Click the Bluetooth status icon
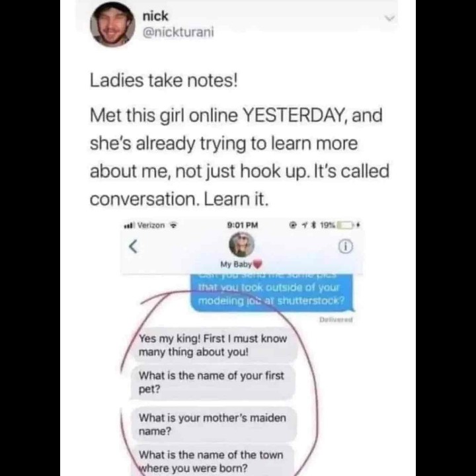The height and width of the screenshot is (476, 476). [x=314, y=225]
